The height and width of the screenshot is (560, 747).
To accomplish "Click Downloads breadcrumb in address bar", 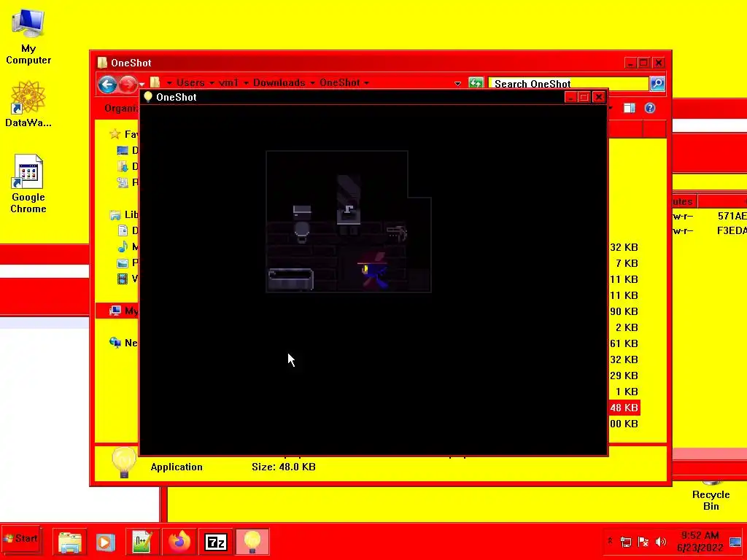I will [x=279, y=82].
